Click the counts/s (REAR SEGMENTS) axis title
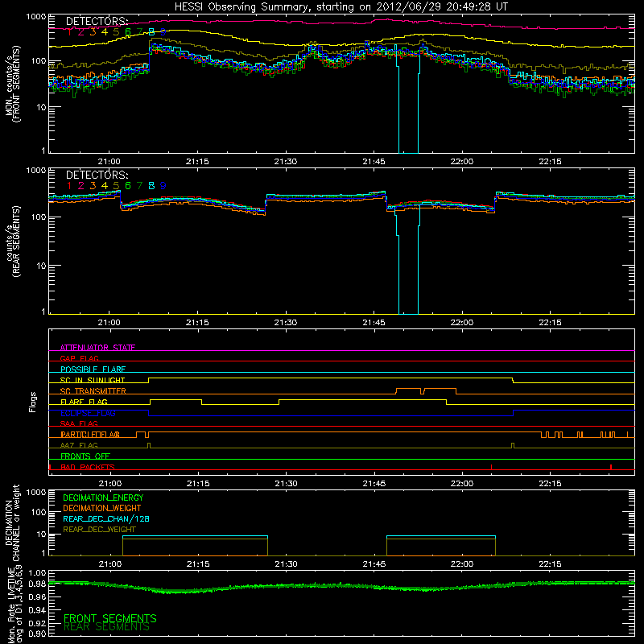The width and height of the screenshot is (644, 644). point(12,242)
